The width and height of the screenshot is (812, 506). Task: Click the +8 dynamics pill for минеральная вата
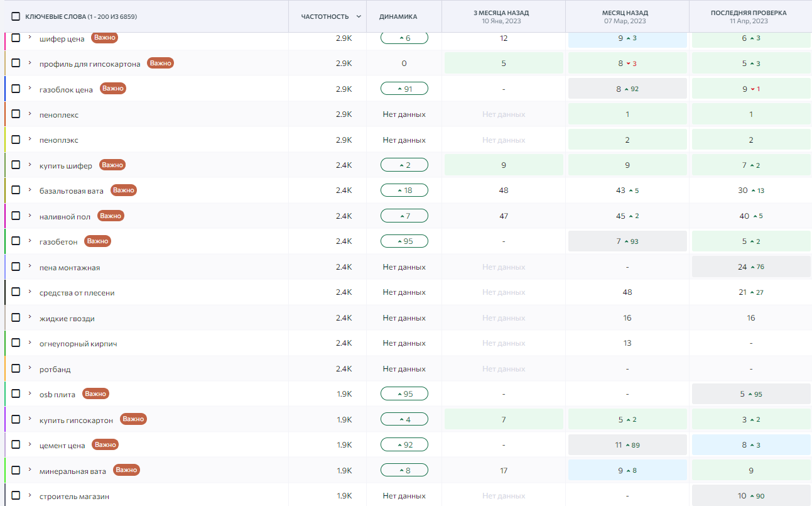tap(404, 470)
